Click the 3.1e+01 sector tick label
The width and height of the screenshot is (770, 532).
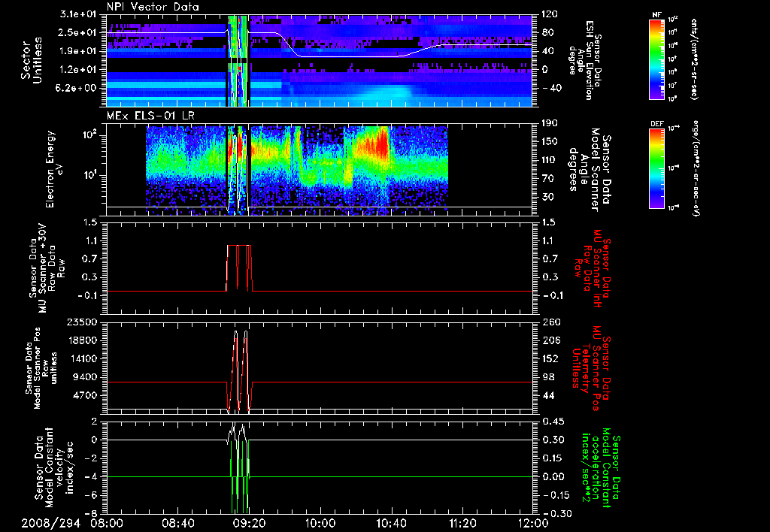click(77, 14)
